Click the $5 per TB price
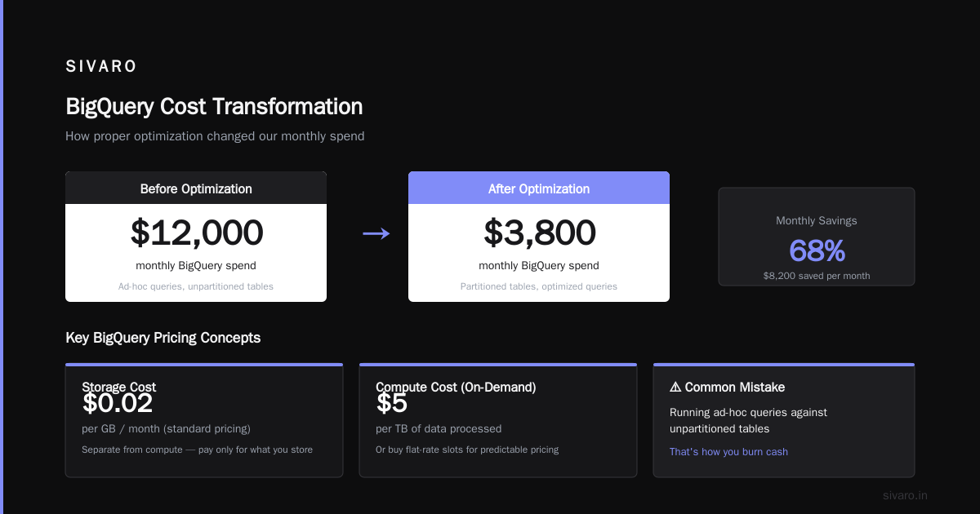The height and width of the screenshot is (514, 980). coord(392,403)
